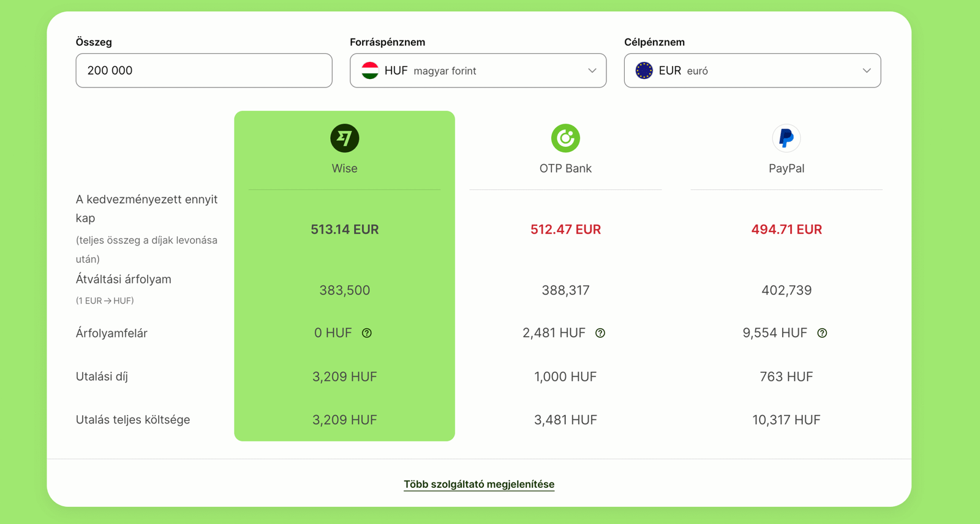The image size is (980, 524).
Task: Open the Forráspénznem currency dropdown
Action: [478, 70]
